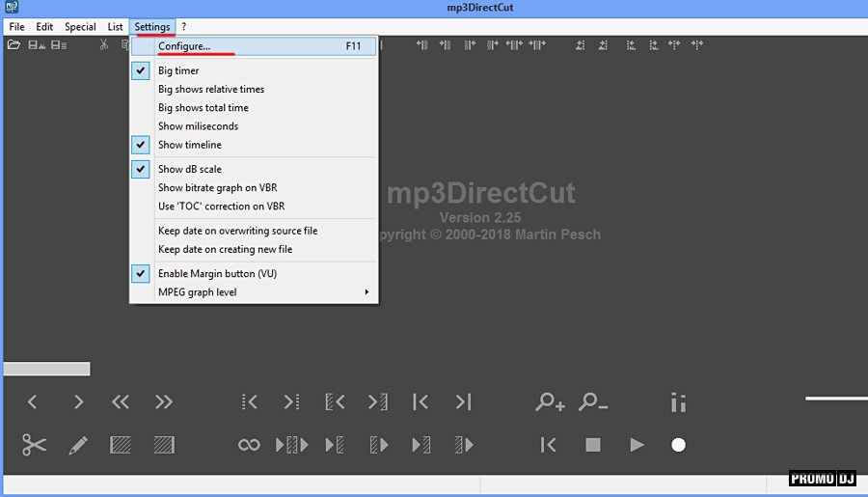Click the infinity loop icon
The width and height of the screenshot is (868, 497).
pyautogui.click(x=249, y=445)
